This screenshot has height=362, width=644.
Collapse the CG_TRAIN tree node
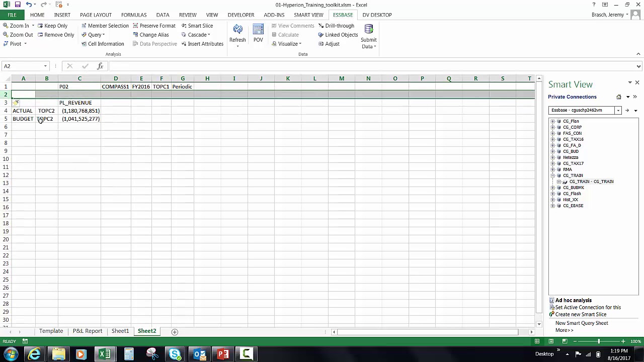[552, 175]
